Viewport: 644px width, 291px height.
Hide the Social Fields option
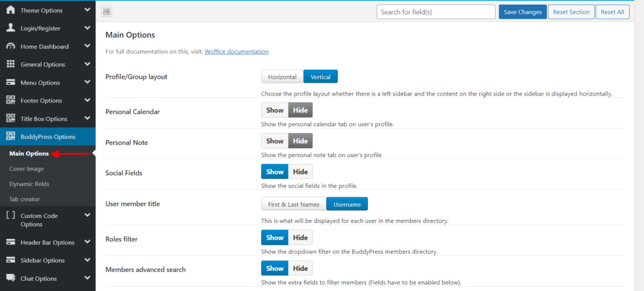(x=300, y=172)
